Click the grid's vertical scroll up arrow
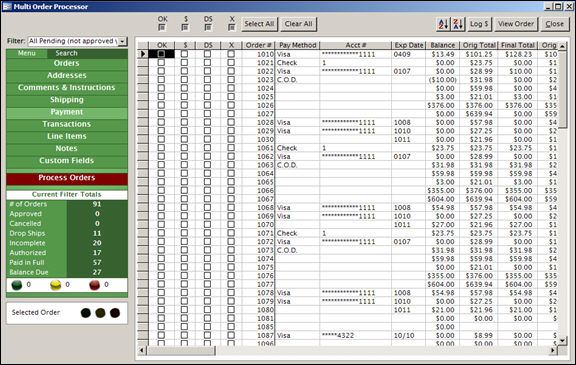The width and height of the screenshot is (576, 365). pyautogui.click(x=562, y=46)
